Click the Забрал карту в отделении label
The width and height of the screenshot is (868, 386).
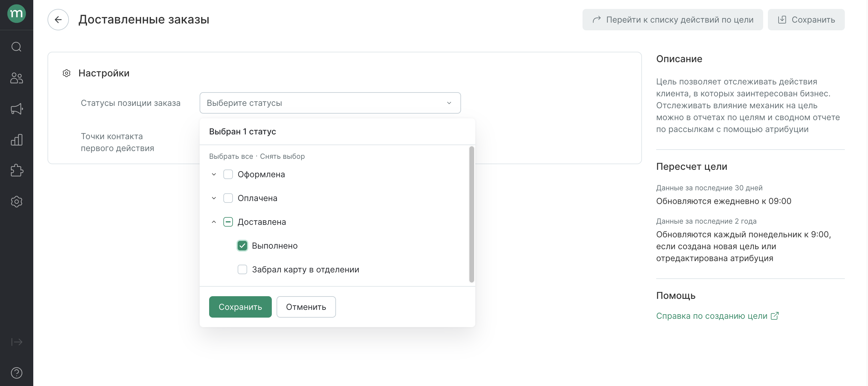coord(305,270)
